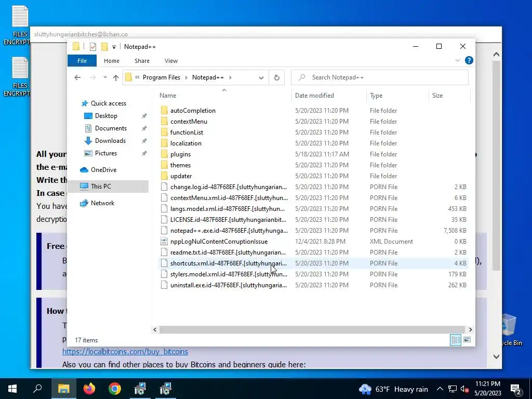
Task: Open Explorer Help question mark icon
Action: 469,60
